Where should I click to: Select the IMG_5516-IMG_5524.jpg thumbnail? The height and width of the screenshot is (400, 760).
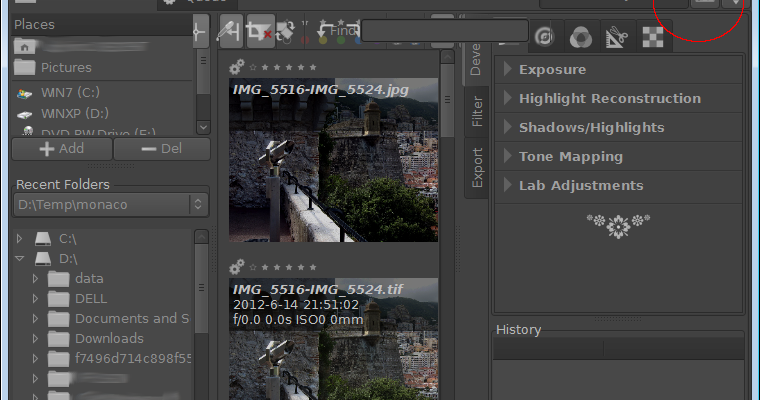coord(333,160)
